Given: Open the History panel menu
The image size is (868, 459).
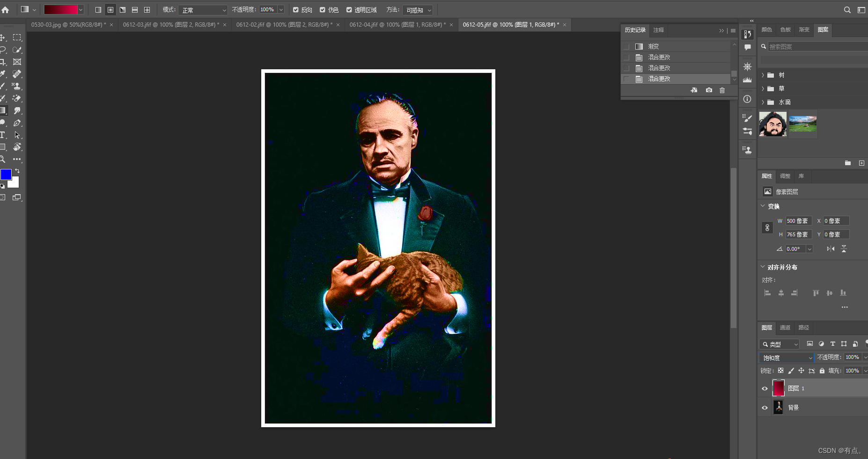Looking at the screenshot, I should pos(733,30).
